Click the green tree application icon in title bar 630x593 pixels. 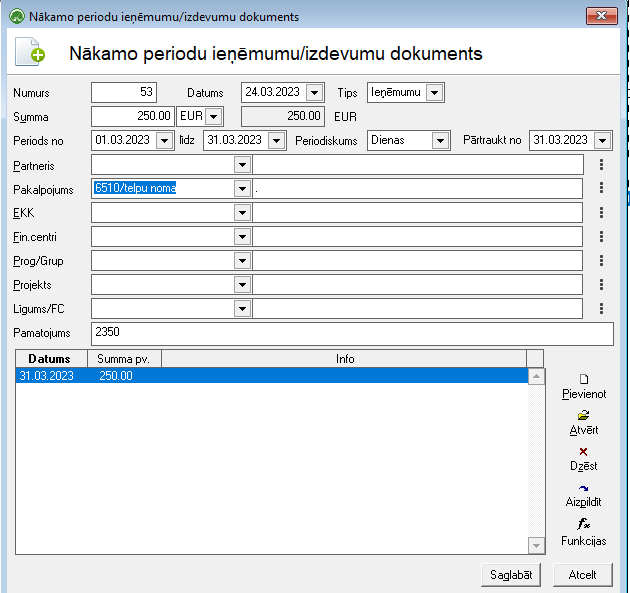(17, 17)
